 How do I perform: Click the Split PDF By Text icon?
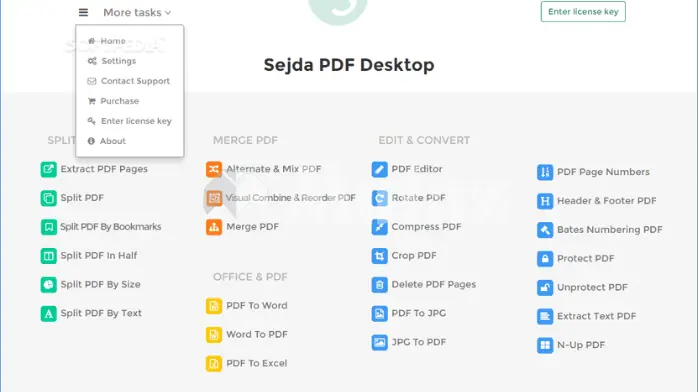49,314
